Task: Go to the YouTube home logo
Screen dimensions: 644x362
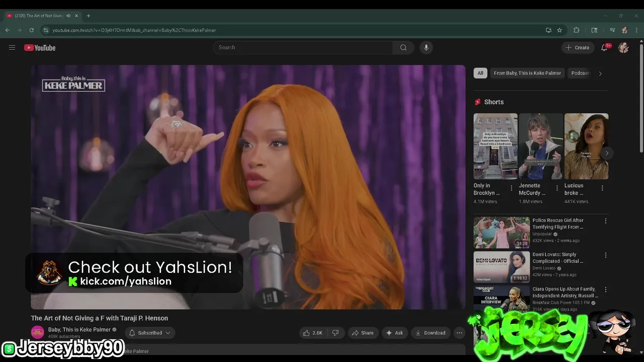Action: [x=40, y=48]
